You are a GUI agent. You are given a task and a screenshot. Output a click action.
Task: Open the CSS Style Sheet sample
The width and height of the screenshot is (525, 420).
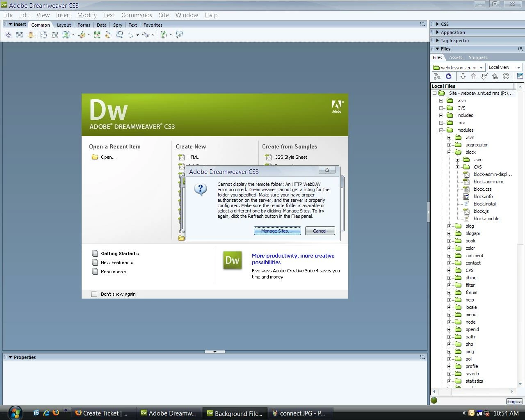[x=291, y=157]
